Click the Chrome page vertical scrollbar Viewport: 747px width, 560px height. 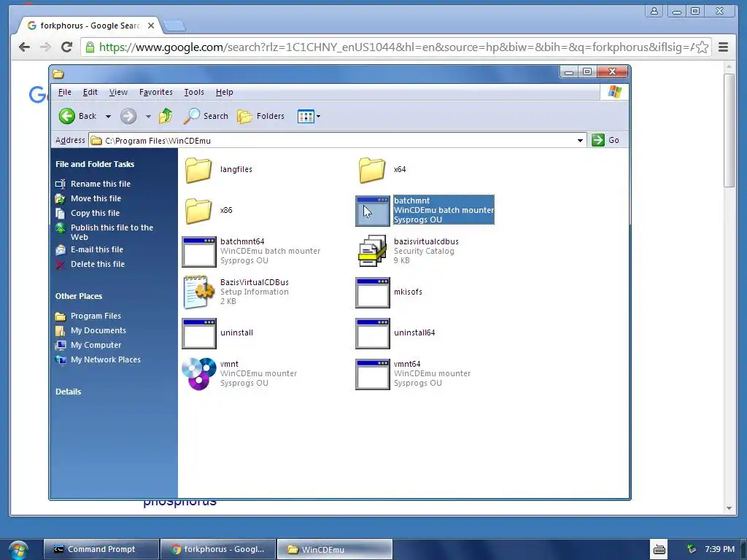(729, 131)
